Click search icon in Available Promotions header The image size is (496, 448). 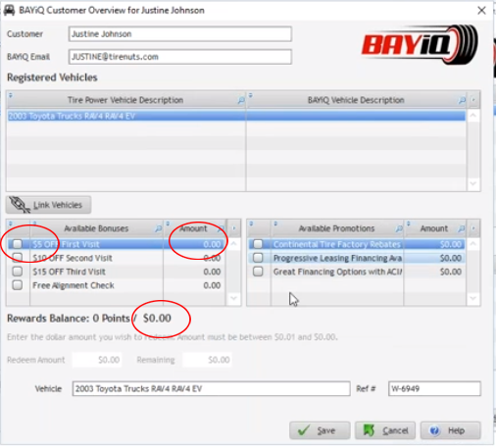pyautogui.click(x=399, y=228)
